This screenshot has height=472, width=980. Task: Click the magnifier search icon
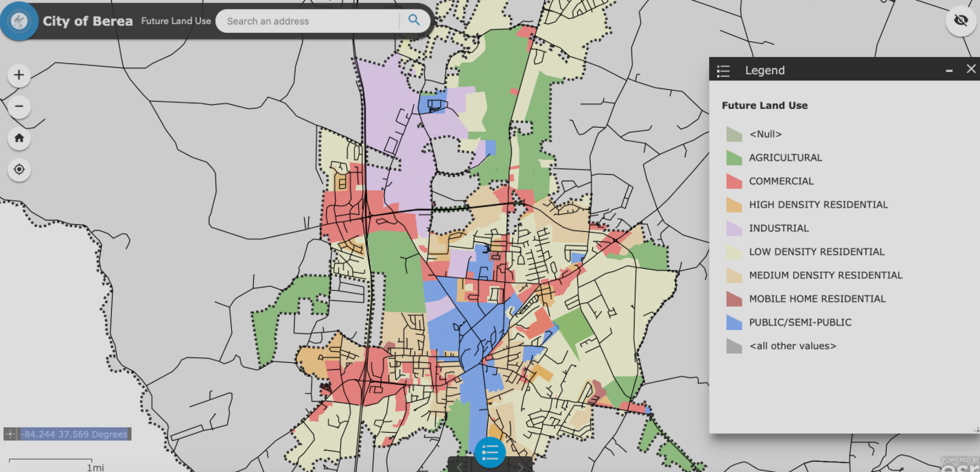[x=414, y=21]
